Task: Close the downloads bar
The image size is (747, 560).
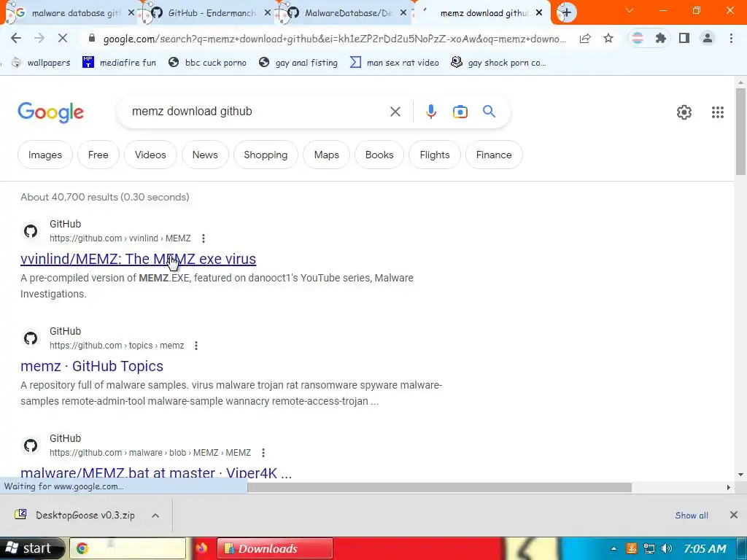Action: [x=734, y=515]
